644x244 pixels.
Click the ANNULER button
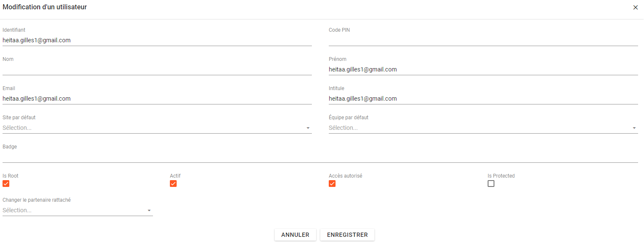295,235
